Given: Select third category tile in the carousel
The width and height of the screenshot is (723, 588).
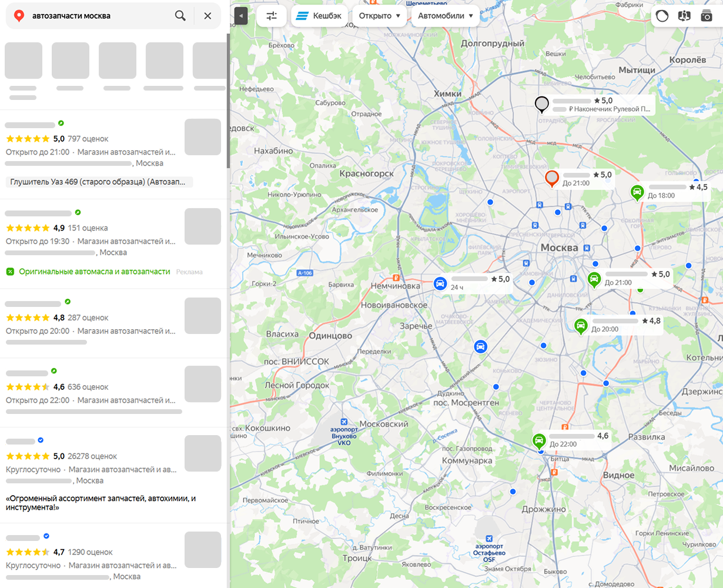Looking at the screenshot, I should pos(118,61).
